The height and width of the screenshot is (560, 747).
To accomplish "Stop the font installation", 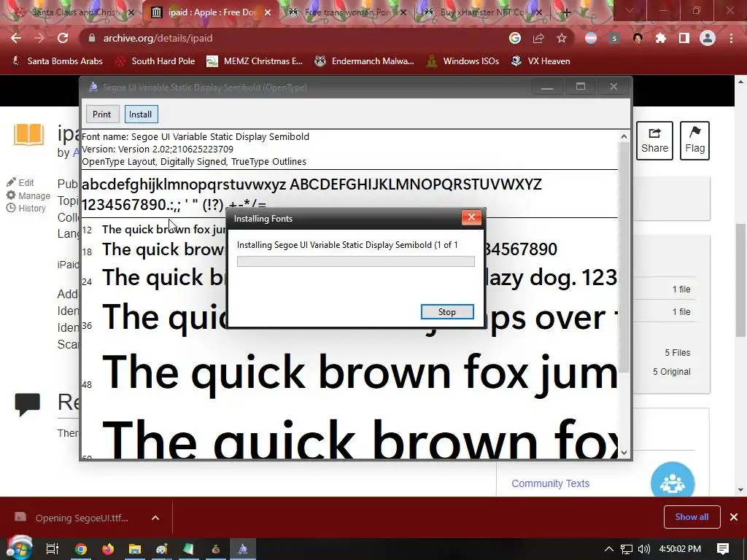I will point(447,312).
